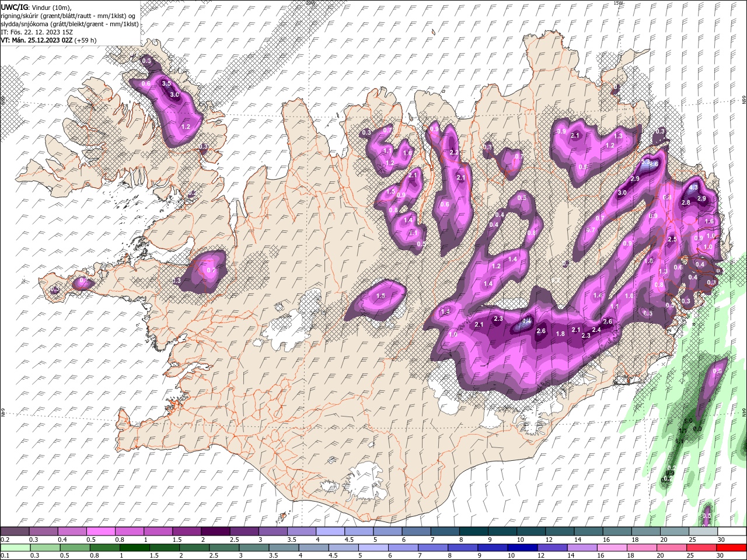Click the 2.8 snowfall value on the map
The width and height of the screenshot is (747, 560).
(x=686, y=202)
